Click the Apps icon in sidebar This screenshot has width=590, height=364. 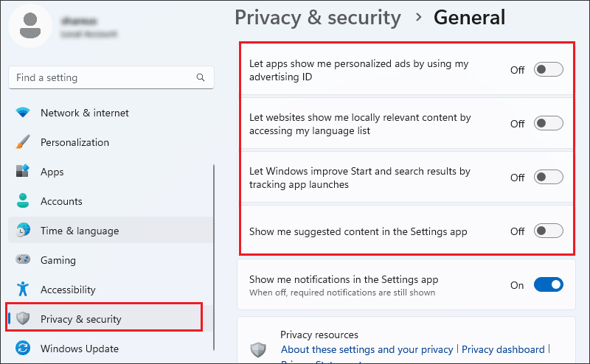coord(23,171)
